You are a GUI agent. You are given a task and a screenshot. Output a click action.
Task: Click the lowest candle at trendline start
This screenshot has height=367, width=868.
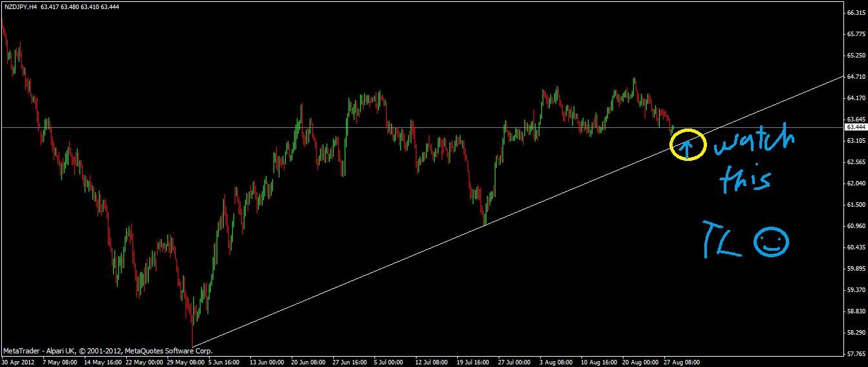click(x=193, y=336)
